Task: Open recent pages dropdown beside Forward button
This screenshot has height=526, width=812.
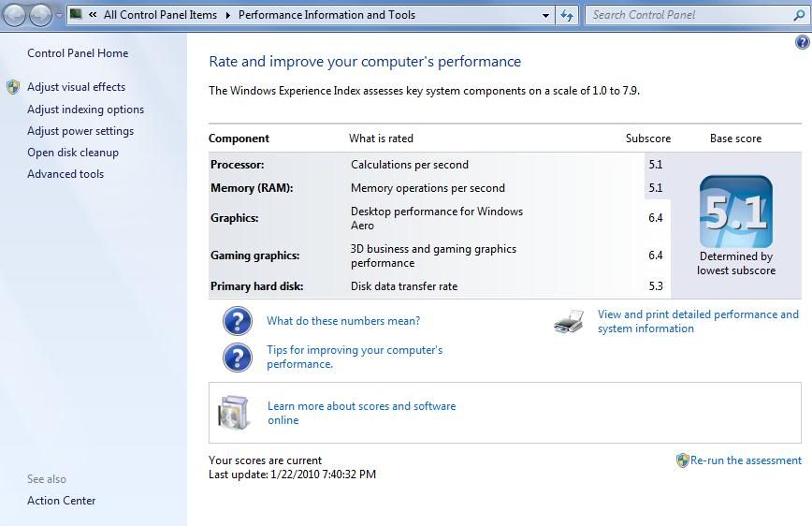Action: (59, 16)
